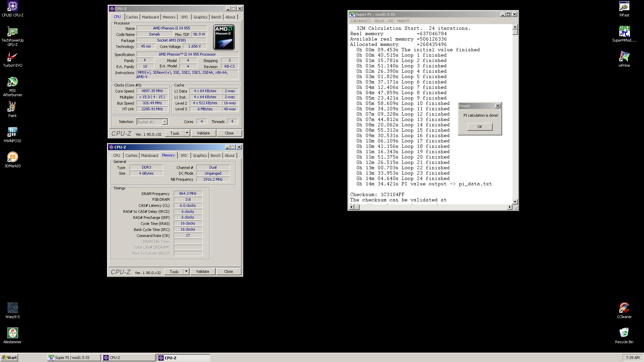Click Tools button in bottom CPU-Z window
Screen dimensions: 644x362
coord(174,271)
